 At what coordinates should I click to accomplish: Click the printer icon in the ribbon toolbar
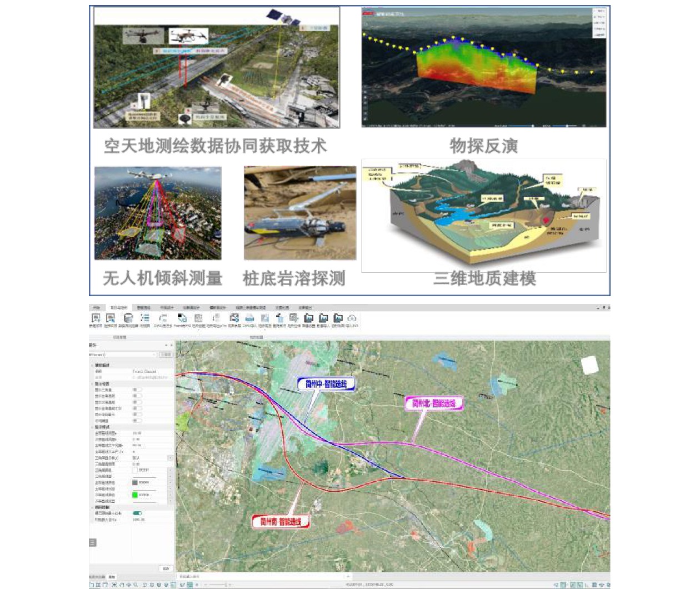[249, 318]
